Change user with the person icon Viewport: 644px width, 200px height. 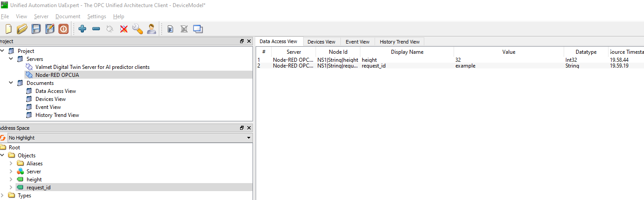tap(151, 29)
